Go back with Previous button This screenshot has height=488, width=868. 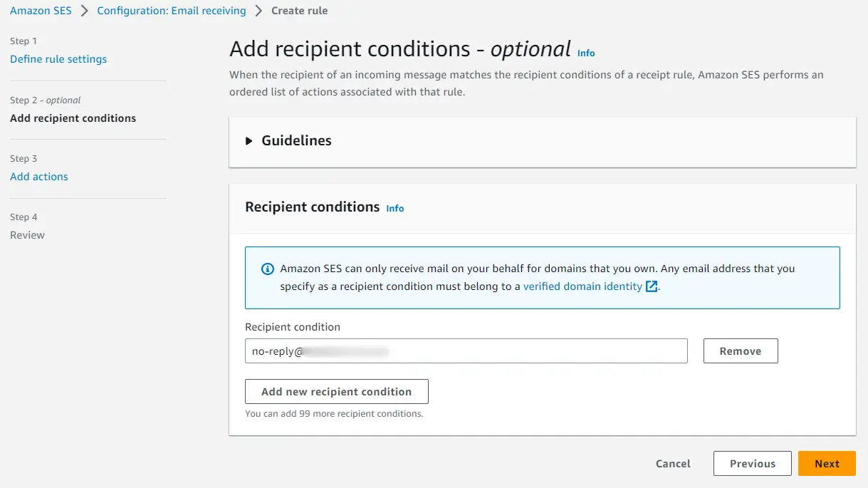click(x=753, y=464)
